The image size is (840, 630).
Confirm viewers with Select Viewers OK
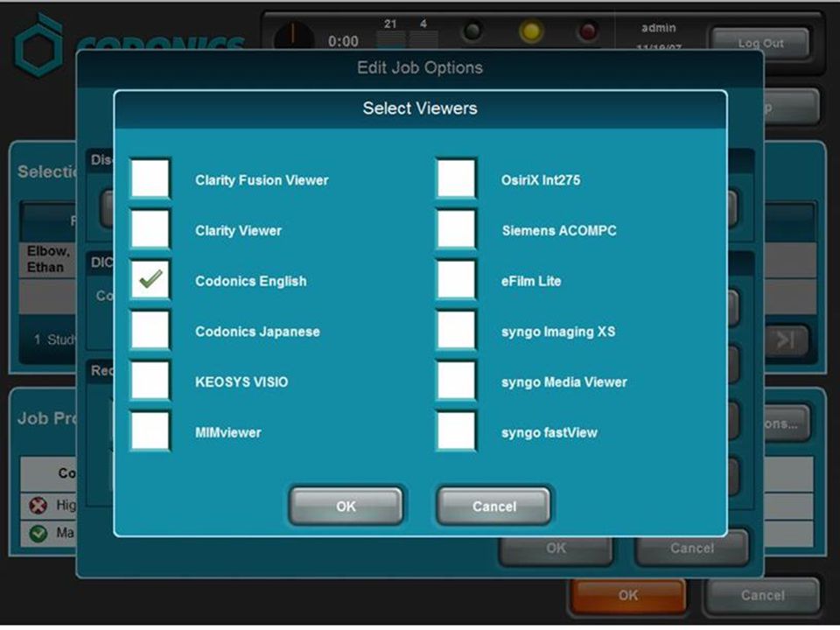346,506
